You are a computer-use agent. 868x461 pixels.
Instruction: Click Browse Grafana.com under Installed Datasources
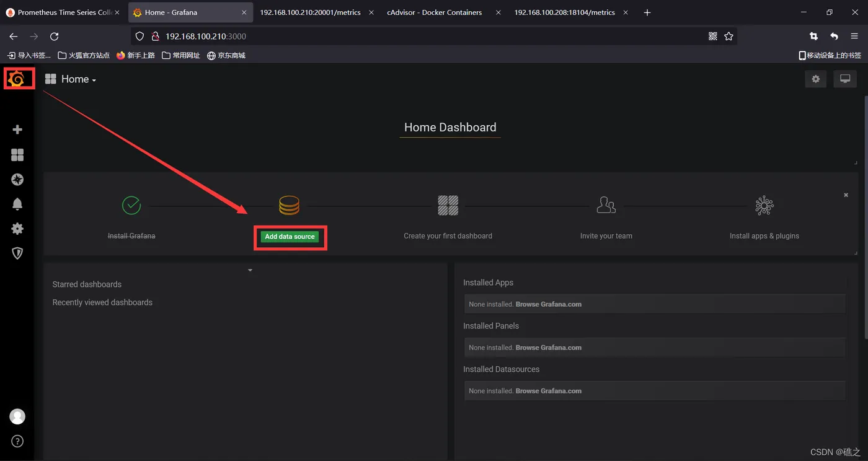(x=549, y=391)
